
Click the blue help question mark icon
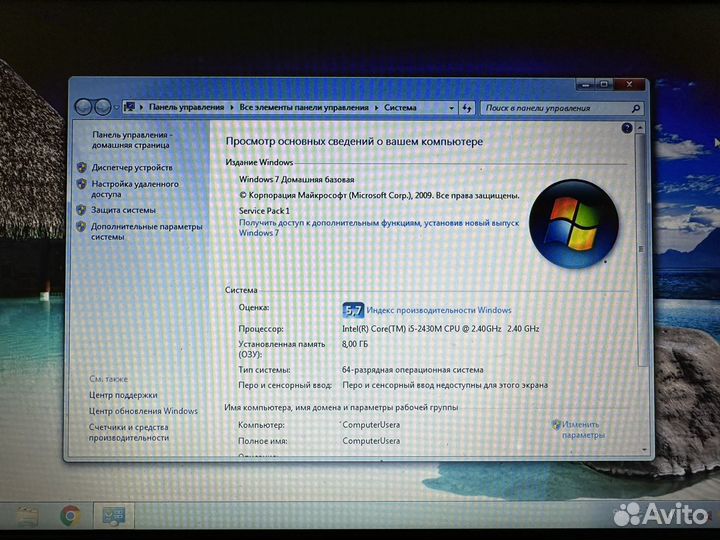627,128
